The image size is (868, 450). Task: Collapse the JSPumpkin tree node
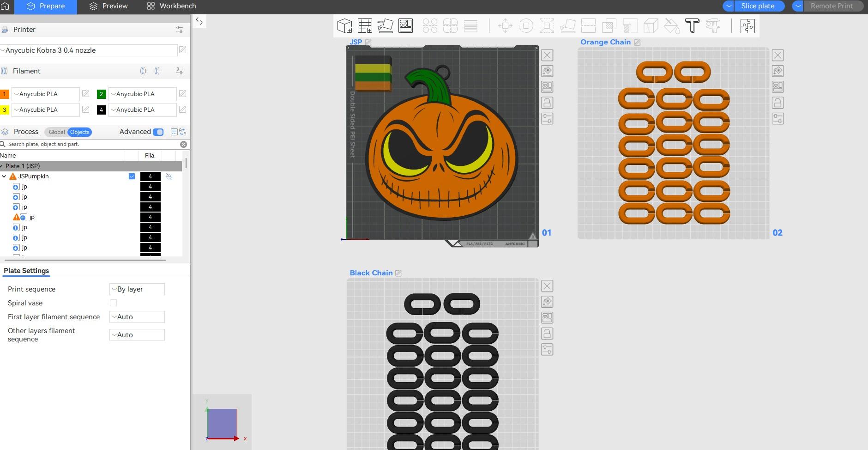[x=4, y=176]
